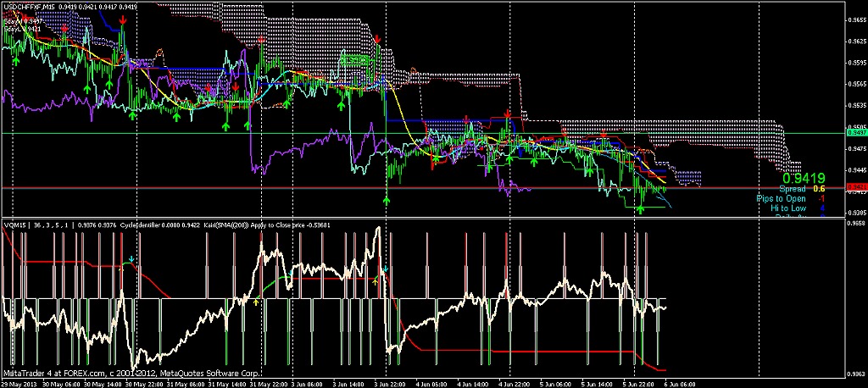Click the first green up arrow under the ScayH label

(x=15, y=59)
